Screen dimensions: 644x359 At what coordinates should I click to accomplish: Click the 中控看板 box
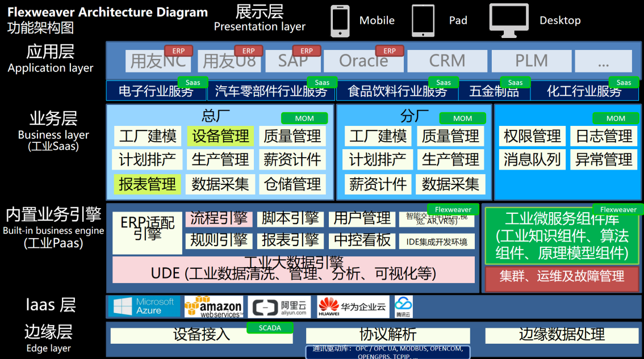362,241
